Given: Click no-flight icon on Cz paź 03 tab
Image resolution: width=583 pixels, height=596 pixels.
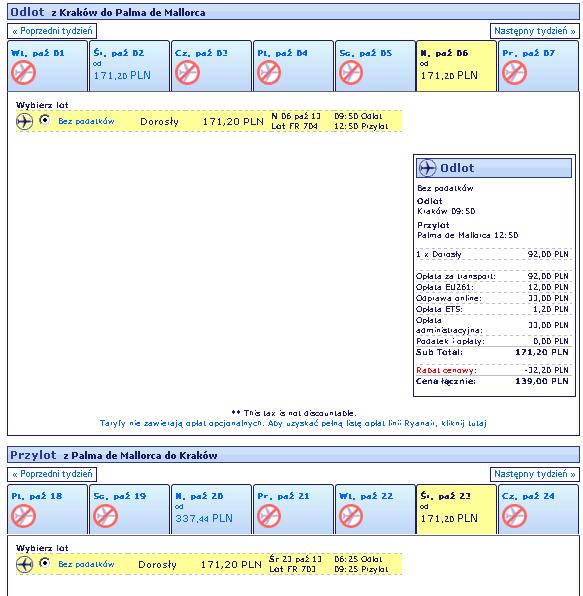Looking at the screenshot, I should pos(187,73).
